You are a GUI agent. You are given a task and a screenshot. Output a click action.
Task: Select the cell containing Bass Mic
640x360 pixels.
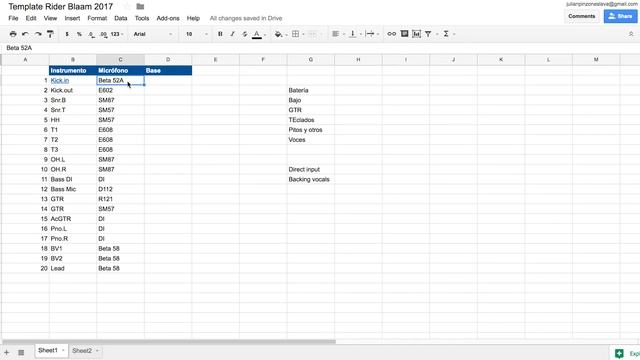tap(73, 189)
